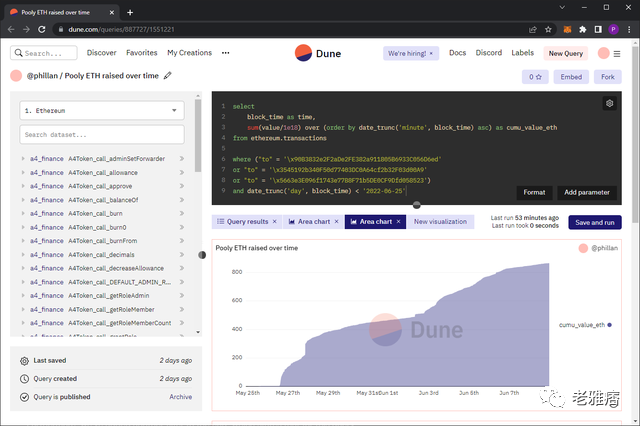Click the share page icon in address bar
Image resolution: width=640 pixels, height=426 pixels.
[533, 29]
